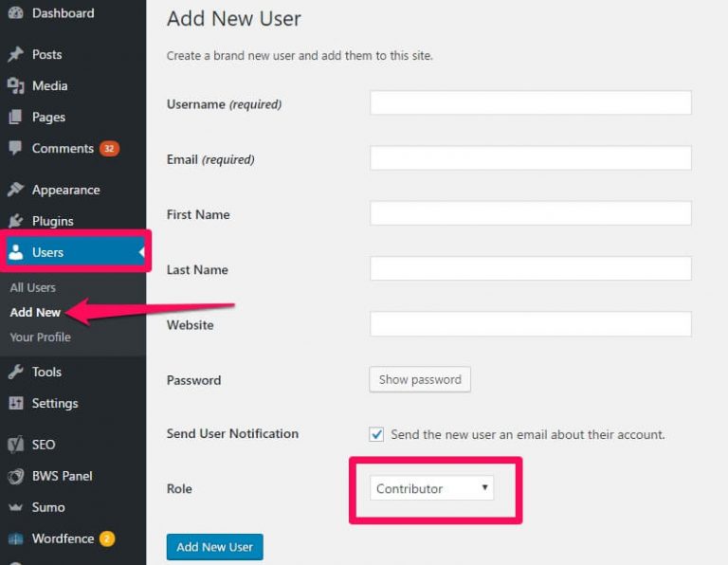Click the Comments speech bubble icon
This screenshot has height=565, width=728.
[x=15, y=148]
